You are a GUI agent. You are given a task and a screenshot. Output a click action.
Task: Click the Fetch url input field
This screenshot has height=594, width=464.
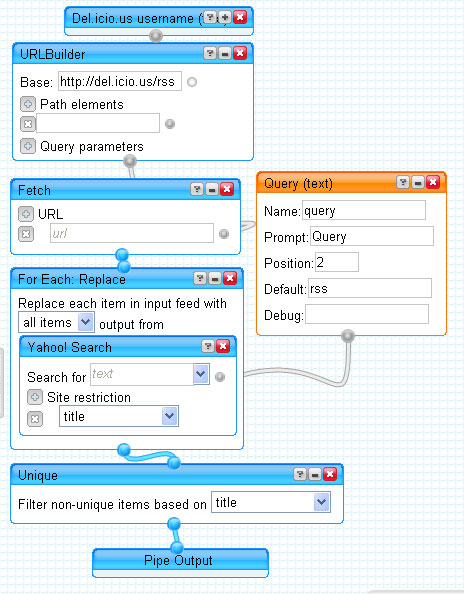(132, 233)
